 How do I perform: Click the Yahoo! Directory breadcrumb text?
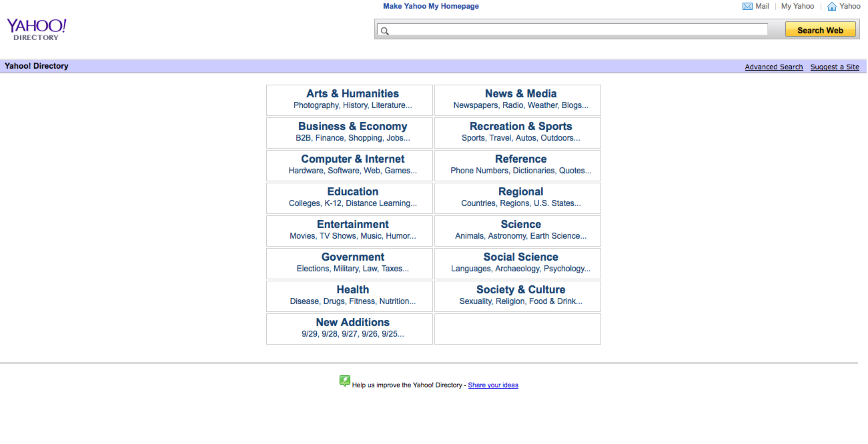(x=37, y=66)
